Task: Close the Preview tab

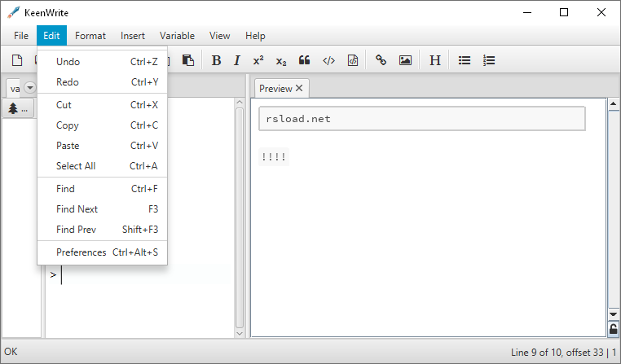Action: [x=299, y=88]
